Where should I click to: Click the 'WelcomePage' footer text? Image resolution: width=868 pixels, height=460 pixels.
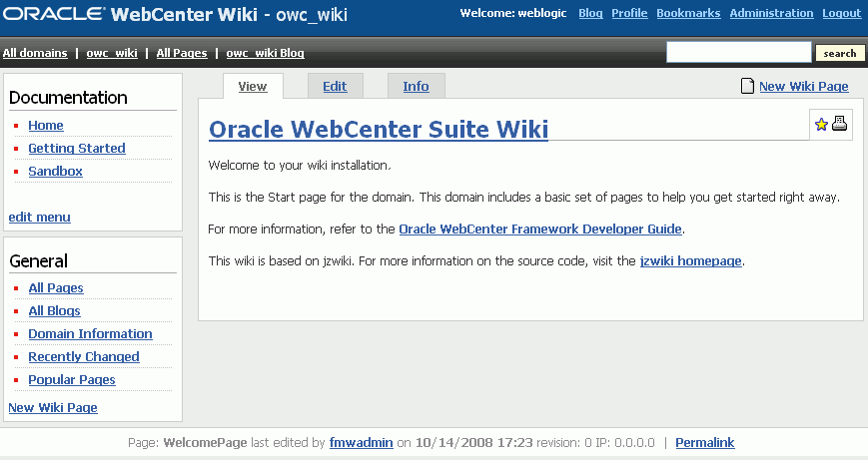click(205, 443)
